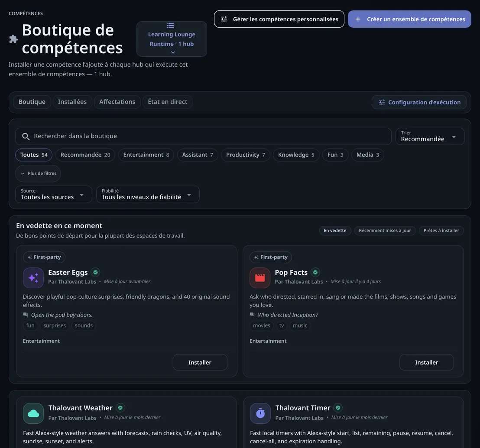Click the Easter Eggs sparkle app icon
480x448 pixels.
[33, 277]
